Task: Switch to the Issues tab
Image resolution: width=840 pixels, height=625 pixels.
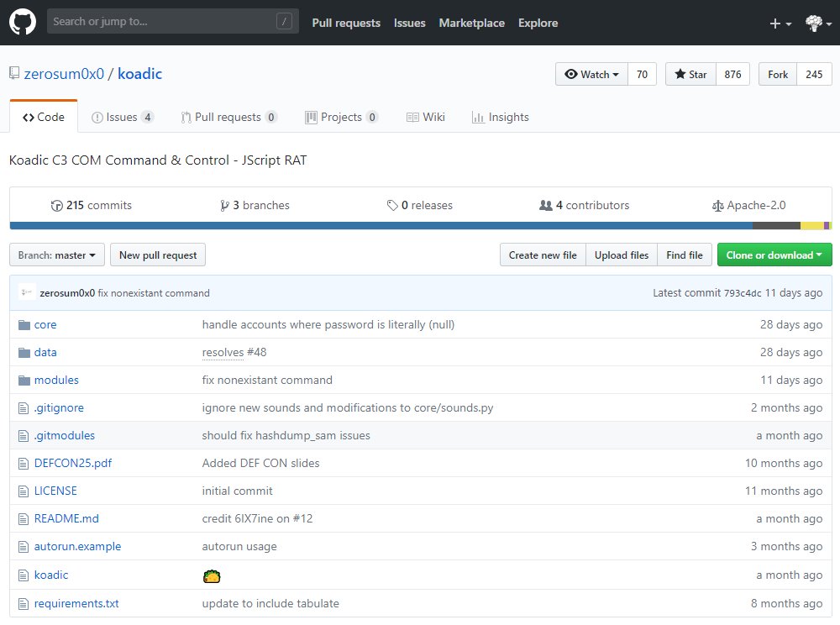Action: [123, 117]
